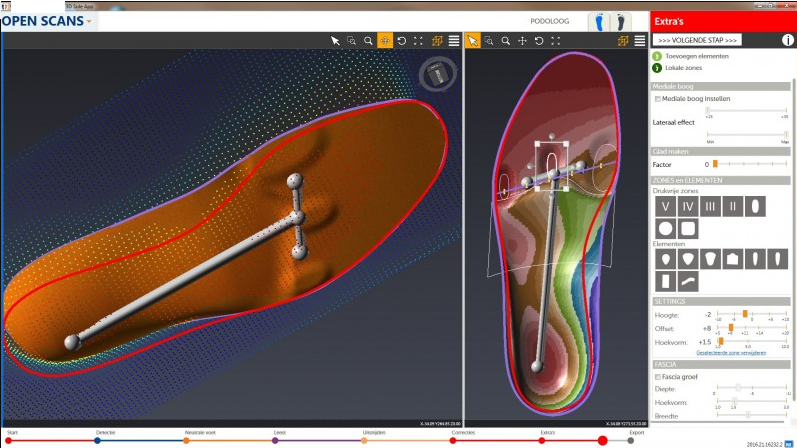Switch to the left foot icon
The height and width of the screenshot is (448, 797).
(598, 20)
